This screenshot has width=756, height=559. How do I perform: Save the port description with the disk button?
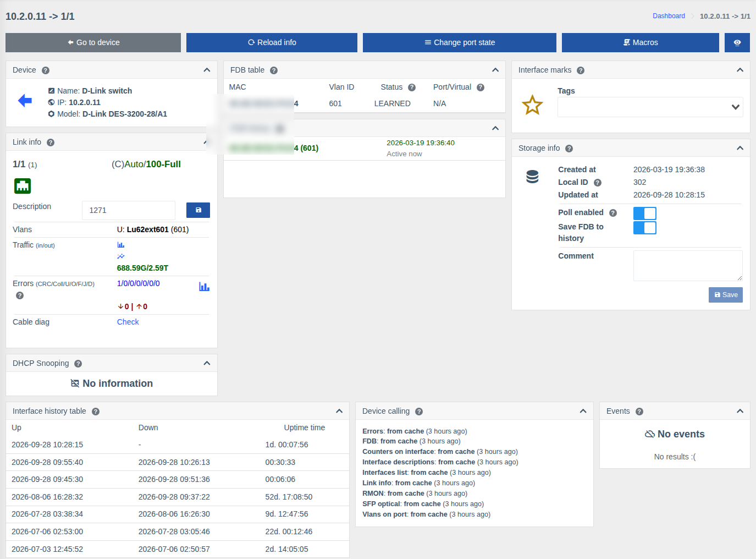coord(198,210)
